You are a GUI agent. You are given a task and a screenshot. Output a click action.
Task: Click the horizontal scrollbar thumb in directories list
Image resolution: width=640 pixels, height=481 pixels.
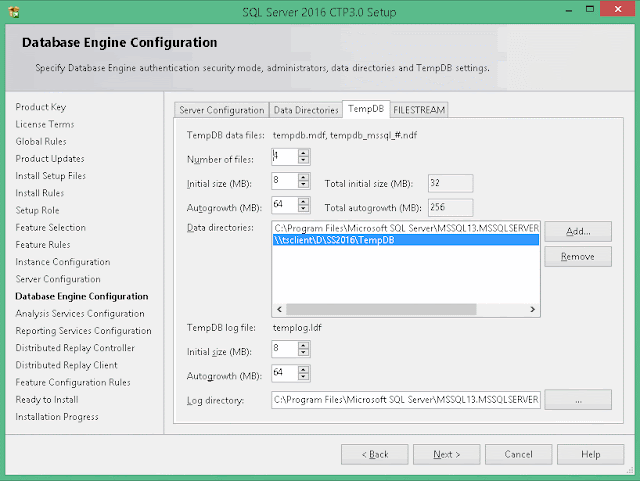tap(381, 310)
